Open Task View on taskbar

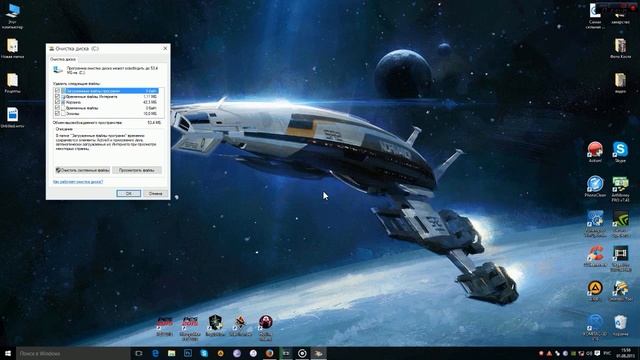pyautogui.click(x=139, y=353)
